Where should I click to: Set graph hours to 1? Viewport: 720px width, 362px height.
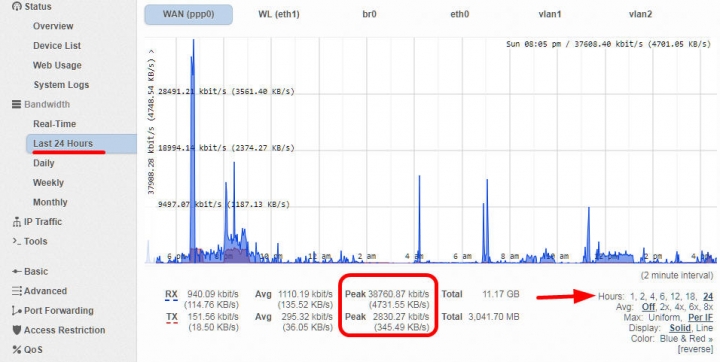coord(632,296)
